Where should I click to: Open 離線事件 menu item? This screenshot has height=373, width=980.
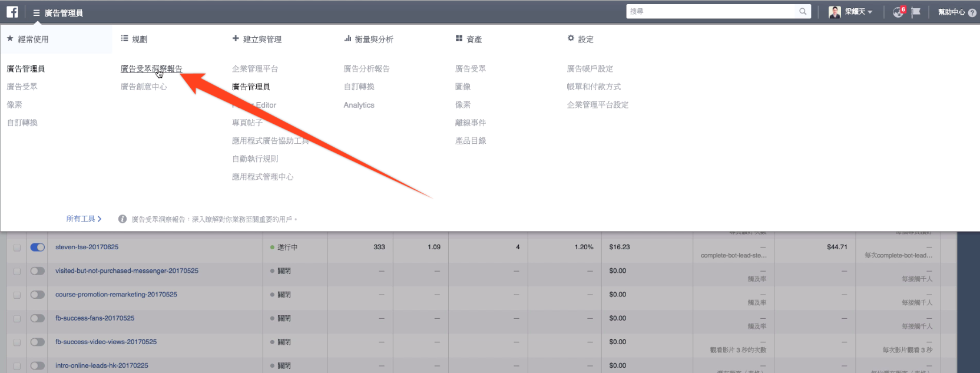point(471,123)
